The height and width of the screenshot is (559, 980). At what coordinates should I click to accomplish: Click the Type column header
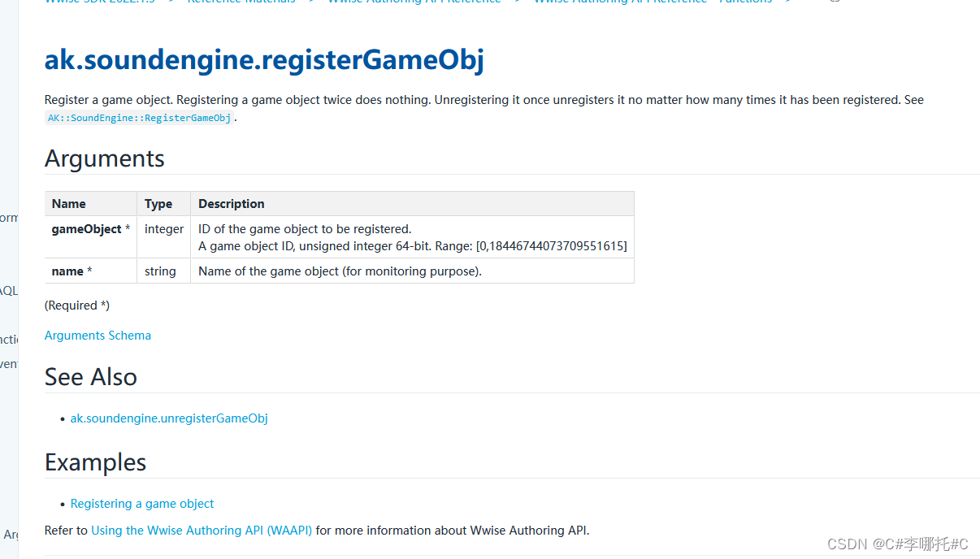[x=163, y=204]
